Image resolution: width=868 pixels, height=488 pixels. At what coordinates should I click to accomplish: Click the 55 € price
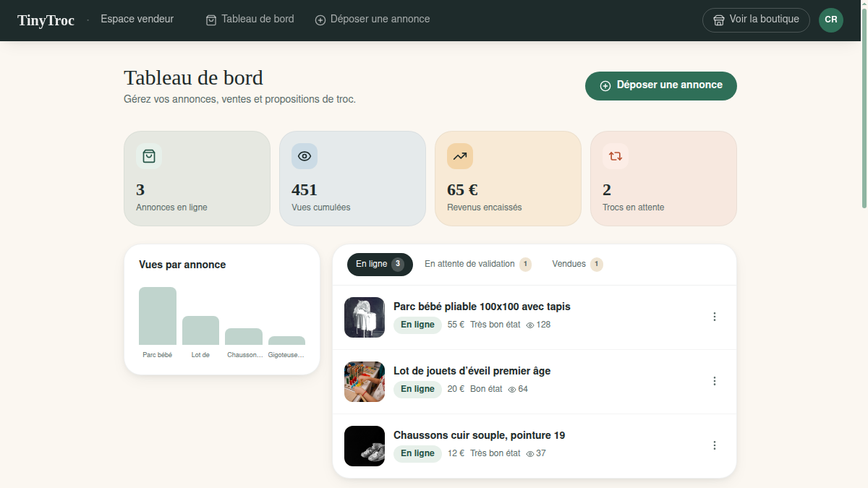pyautogui.click(x=456, y=325)
